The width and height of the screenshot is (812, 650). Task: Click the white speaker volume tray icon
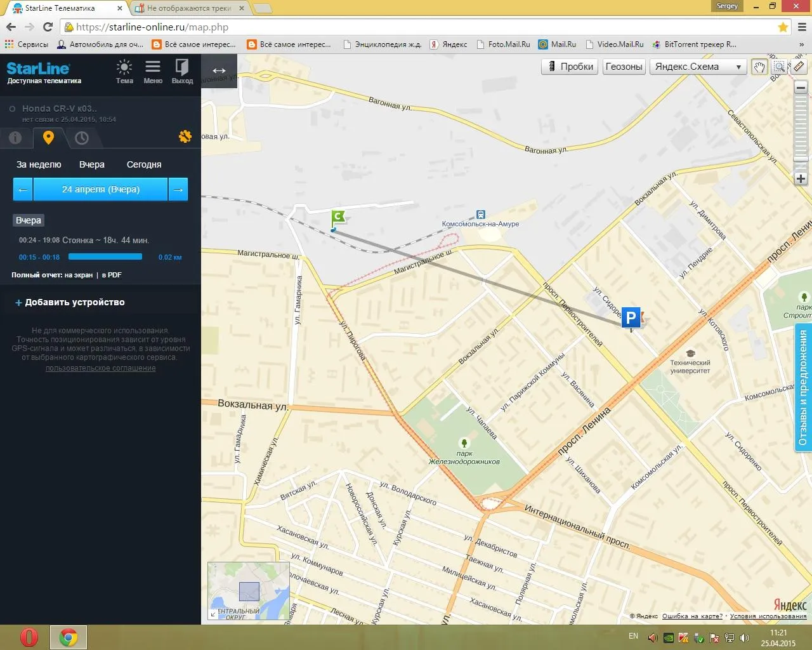[x=745, y=638]
